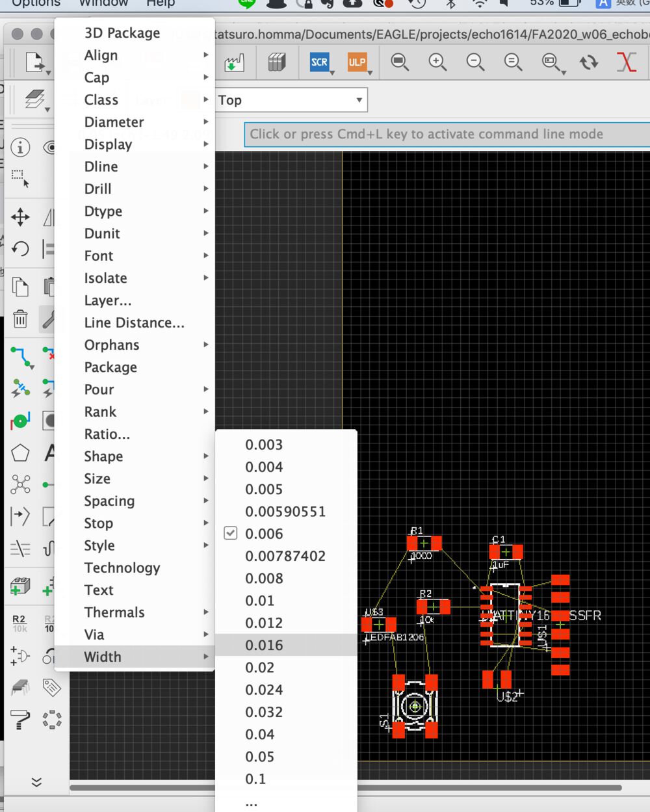
Task: Click the ATTINY1614 chip on the board
Action: tap(506, 615)
